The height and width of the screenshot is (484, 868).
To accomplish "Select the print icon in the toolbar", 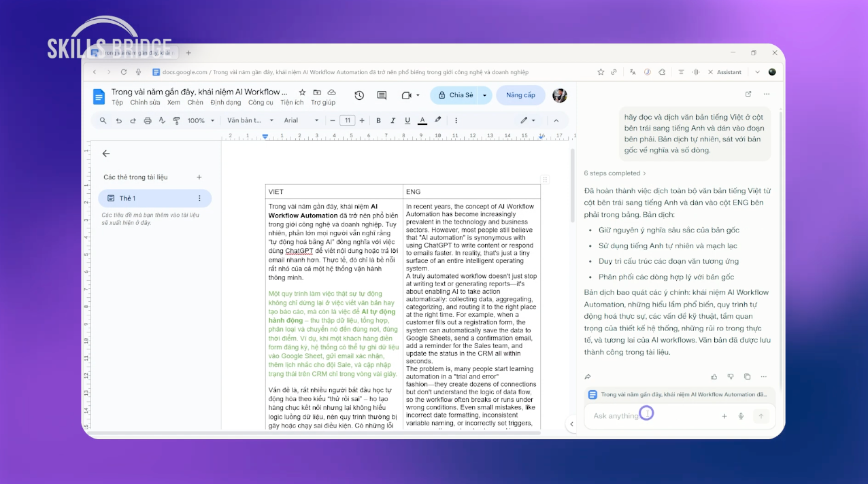I will (146, 120).
